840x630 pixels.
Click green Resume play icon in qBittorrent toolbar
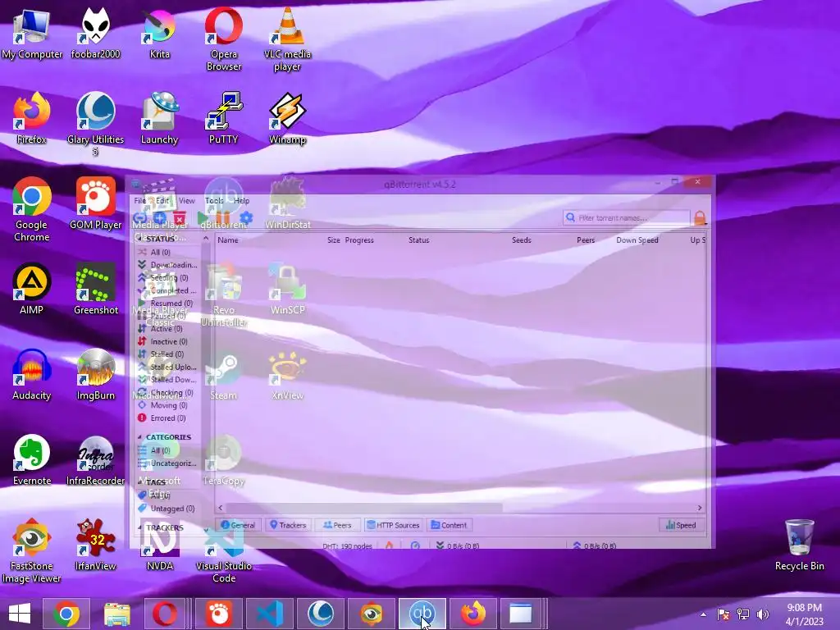(203, 218)
